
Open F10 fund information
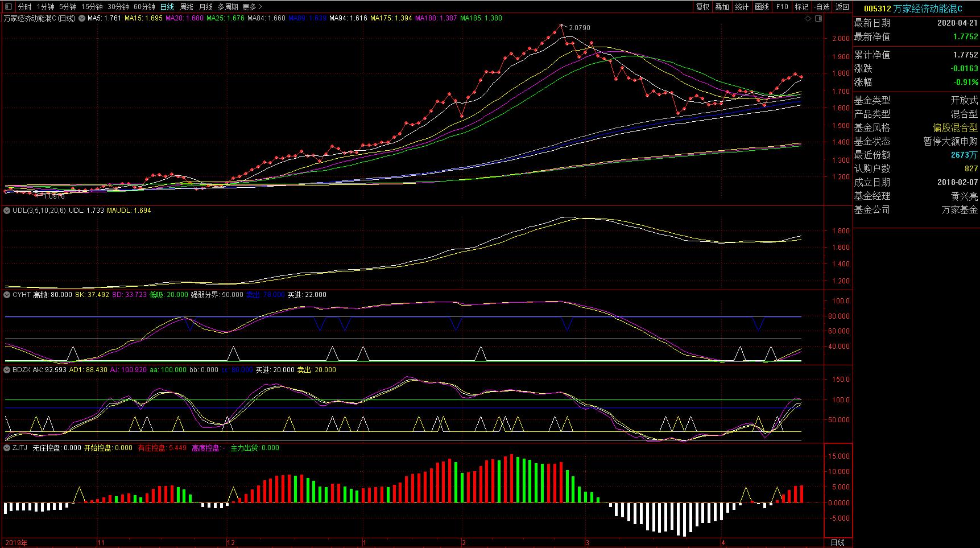pyautogui.click(x=782, y=7)
